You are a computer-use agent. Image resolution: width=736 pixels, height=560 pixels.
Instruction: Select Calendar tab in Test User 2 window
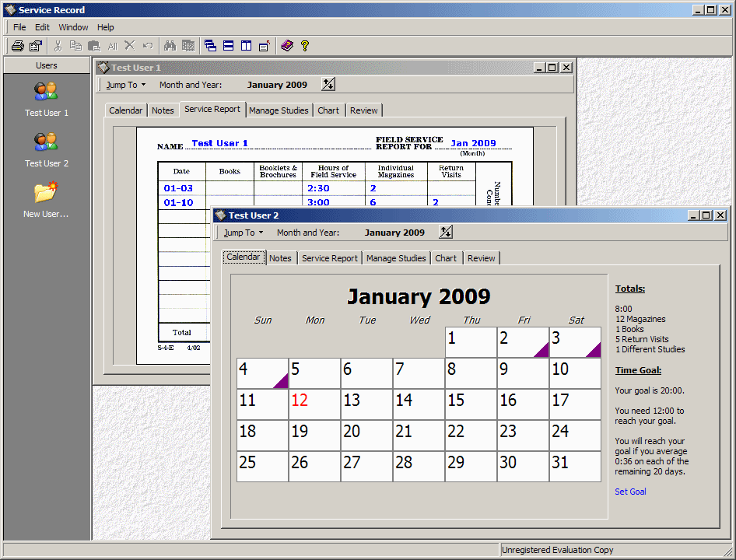pos(244,257)
